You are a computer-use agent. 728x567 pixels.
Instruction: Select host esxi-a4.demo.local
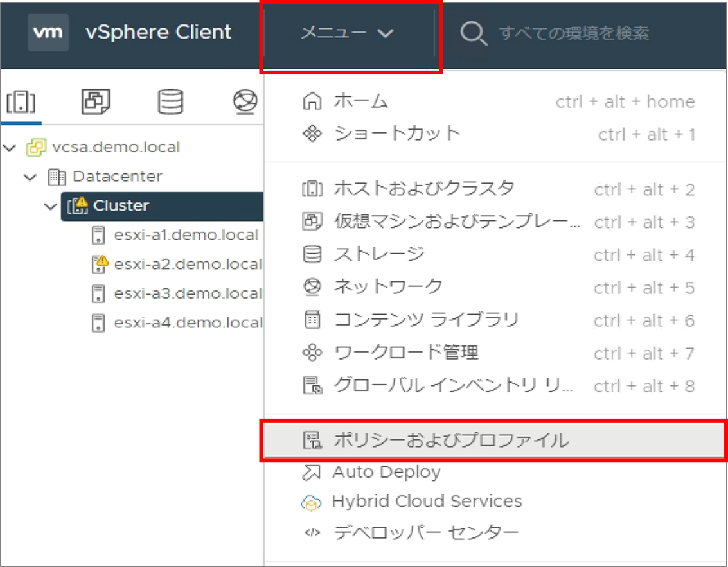(188, 322)
